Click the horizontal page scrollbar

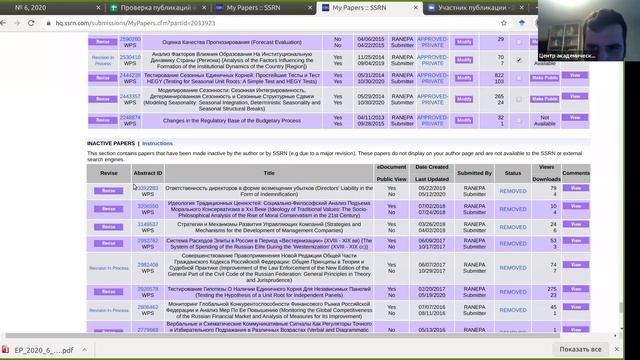(x=282, y=336)
